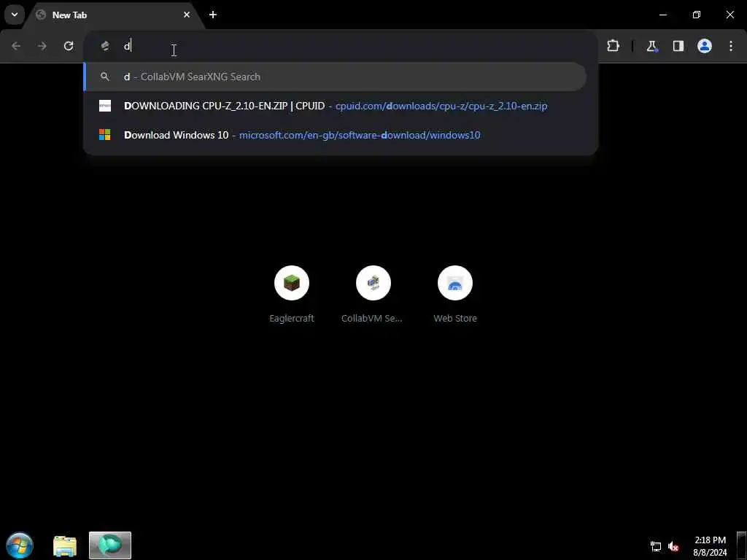Image resolution: width=747 pixels, height=560 pixels.
Task: Open the Eaglercraft shortcut tile
Action: (x=292, y=295)
